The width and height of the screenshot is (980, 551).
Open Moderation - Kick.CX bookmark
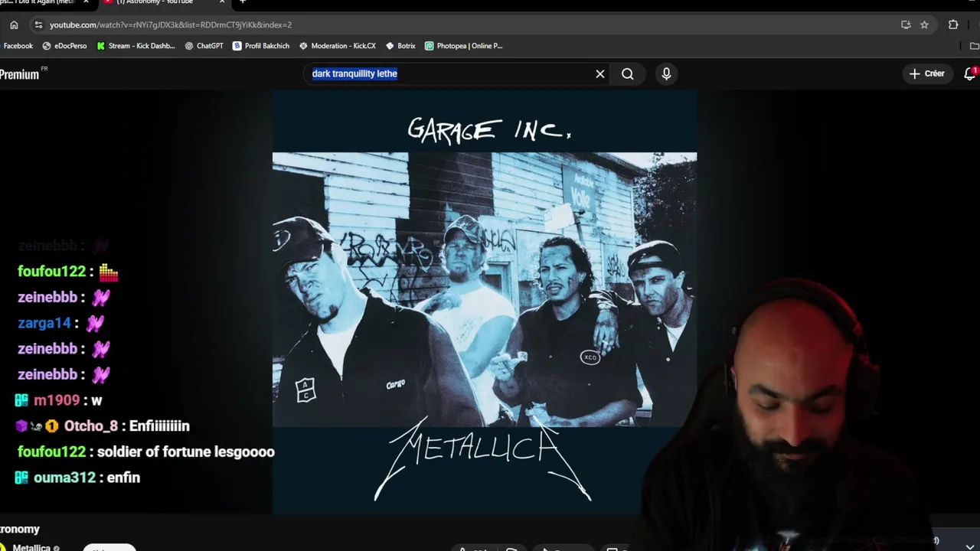tap(337, 46)
